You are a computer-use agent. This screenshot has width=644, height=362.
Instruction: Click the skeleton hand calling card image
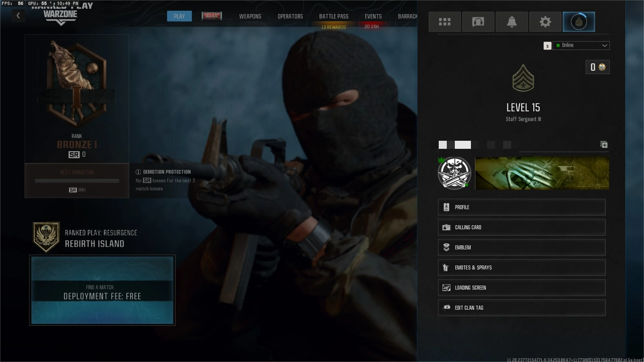tap(542, 173)
